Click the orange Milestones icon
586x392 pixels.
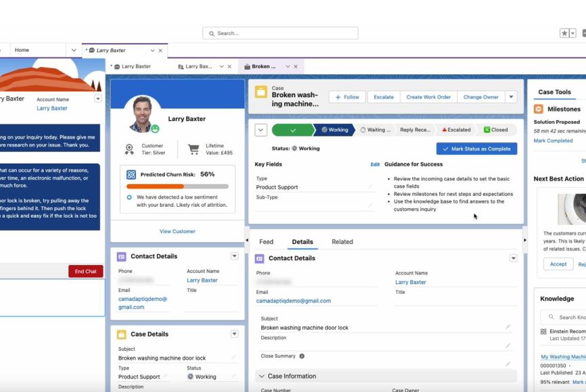pos(539,109)
